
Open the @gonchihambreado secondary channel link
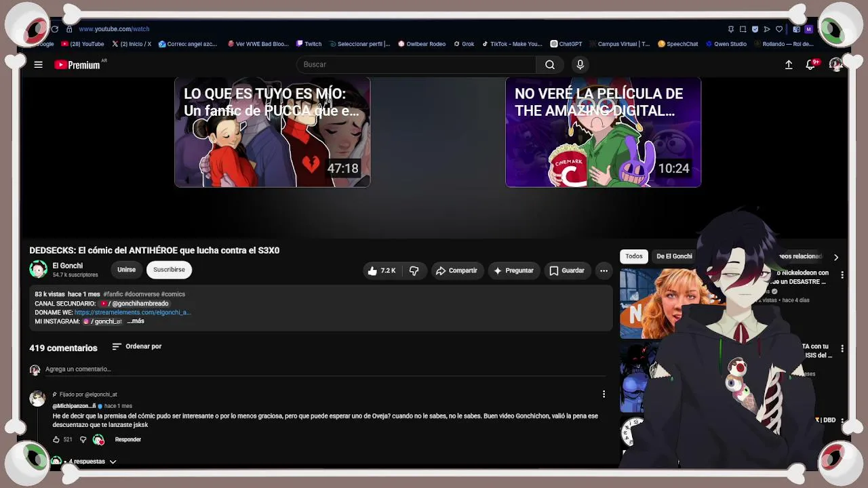pyautogui.click(x=135, y=304)
